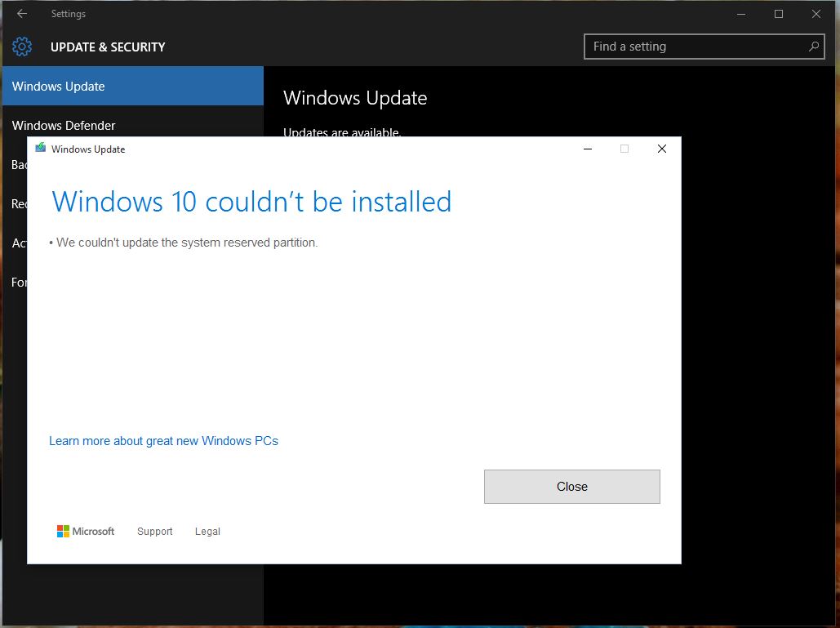Click the UPDATE & SECURITY header title
Image resolution: width=840 pixels, height=628 pixels.
click(x=108, y=47)
